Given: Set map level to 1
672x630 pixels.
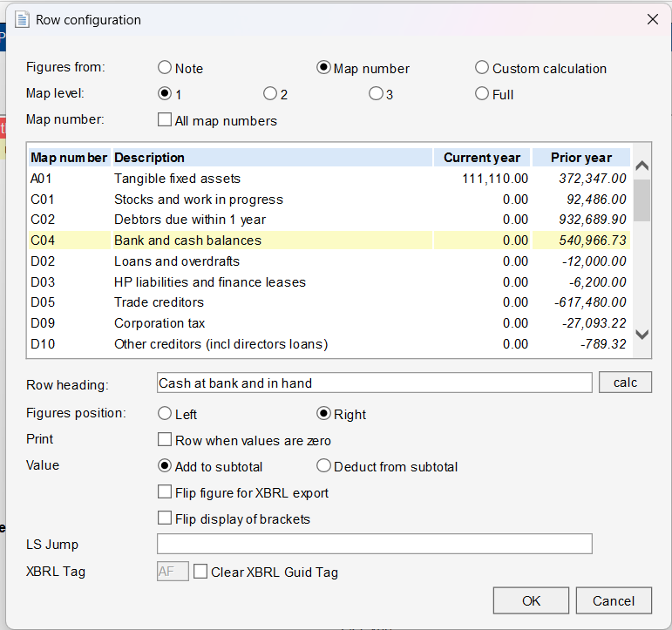Looking at the screenshot, I should [x=165, y=93].
